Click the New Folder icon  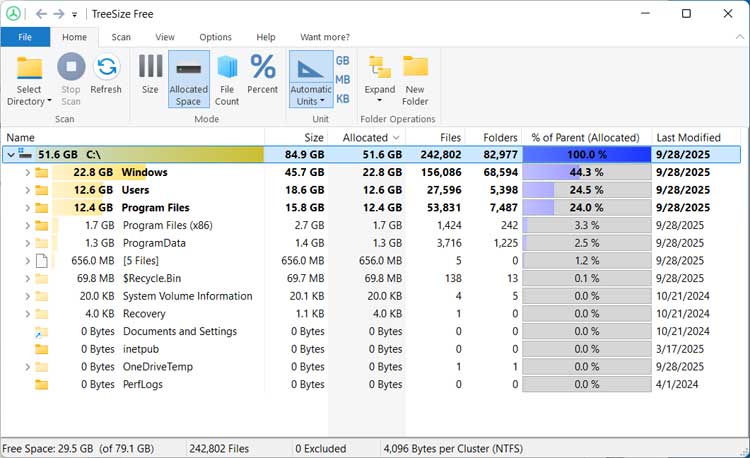click(415, 67)
